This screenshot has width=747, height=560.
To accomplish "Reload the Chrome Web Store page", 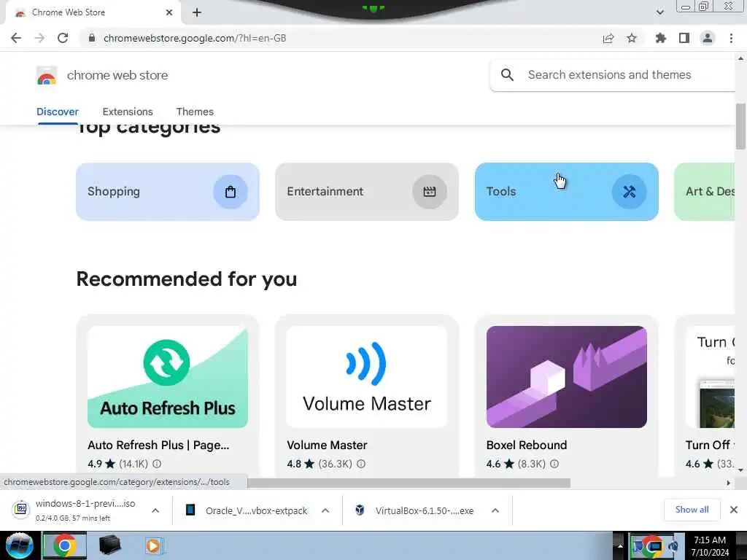I will point(63,38).
